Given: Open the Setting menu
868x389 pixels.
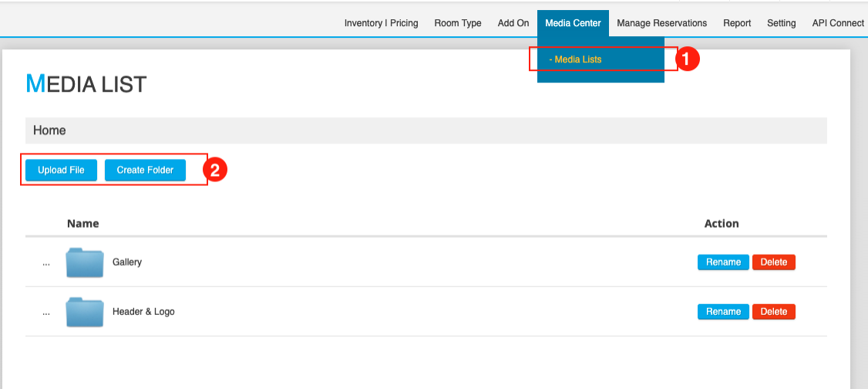Looking at the screenshot, I should coord(781,23).
